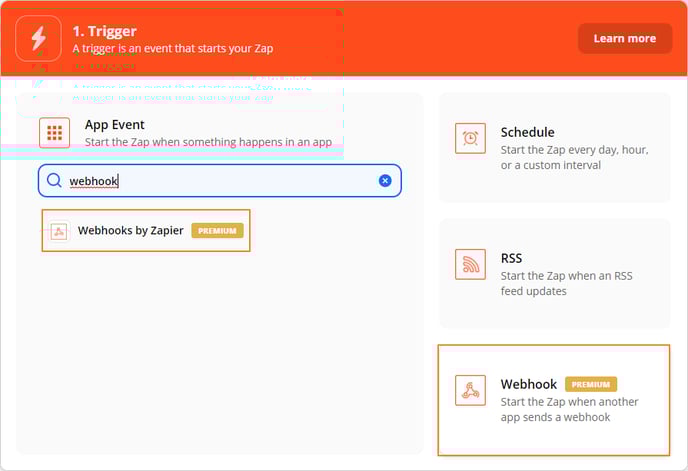Open the RSS trigger option
This screenshot has width=688, height=471.
[x=555, y=273]
